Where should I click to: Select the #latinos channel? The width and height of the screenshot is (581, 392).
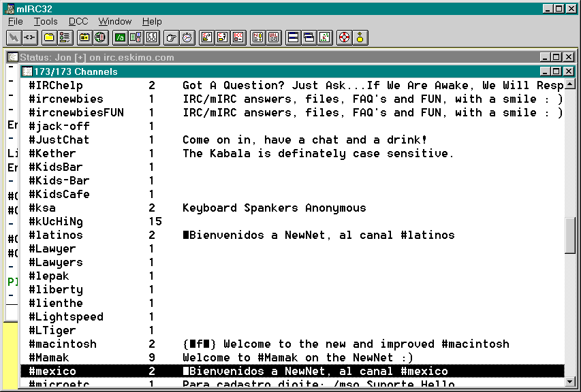292,235
